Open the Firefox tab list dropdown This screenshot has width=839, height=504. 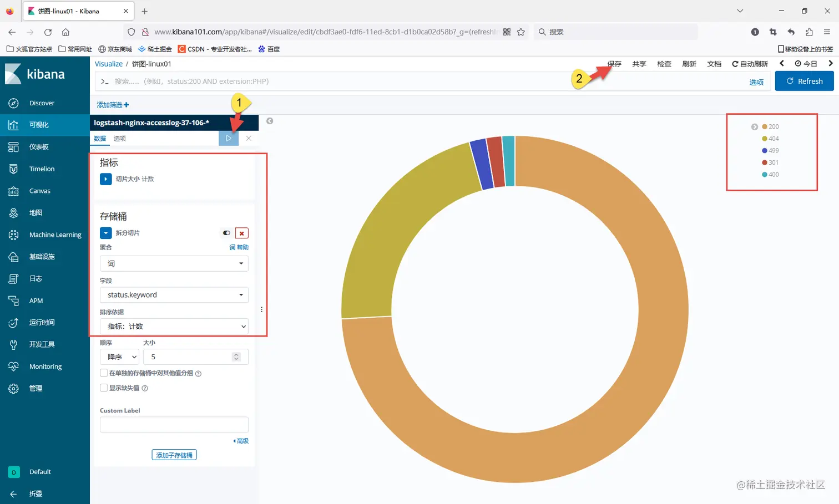coord(740,11)
